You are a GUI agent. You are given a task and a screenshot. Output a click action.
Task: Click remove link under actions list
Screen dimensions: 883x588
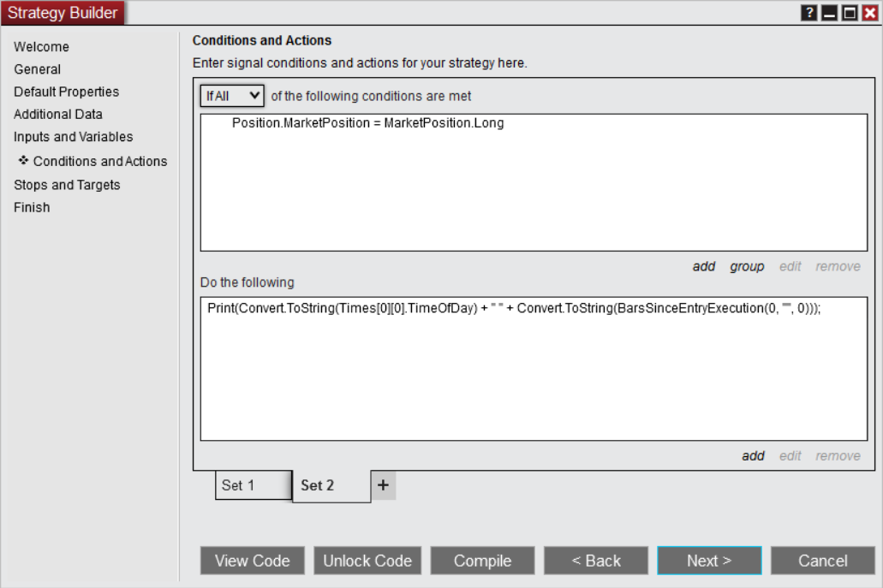coord(838,456)
